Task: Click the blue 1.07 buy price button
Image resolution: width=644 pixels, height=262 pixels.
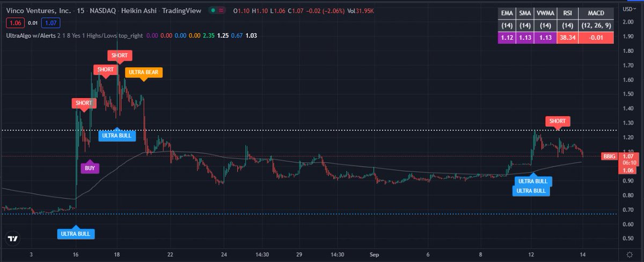Action: point(52,23)
